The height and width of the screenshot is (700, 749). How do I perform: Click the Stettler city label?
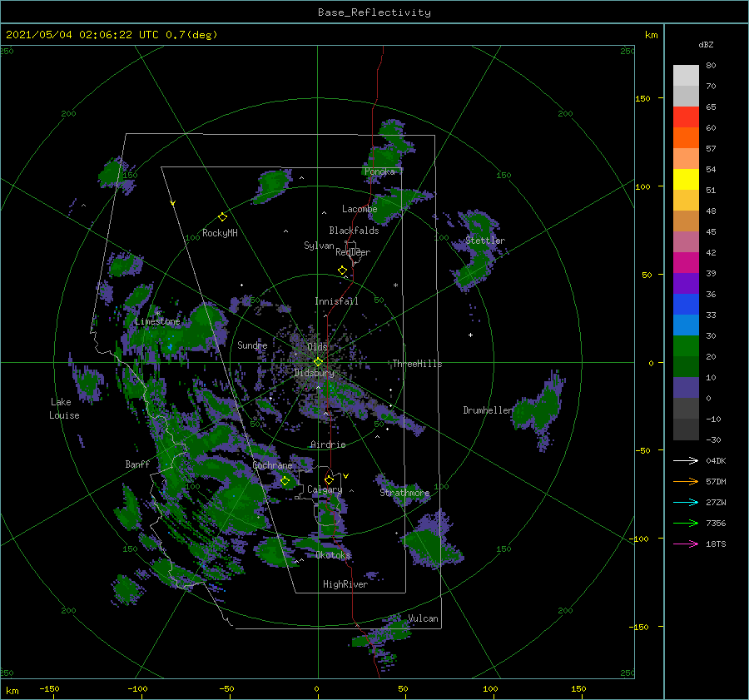pos(485,241)
